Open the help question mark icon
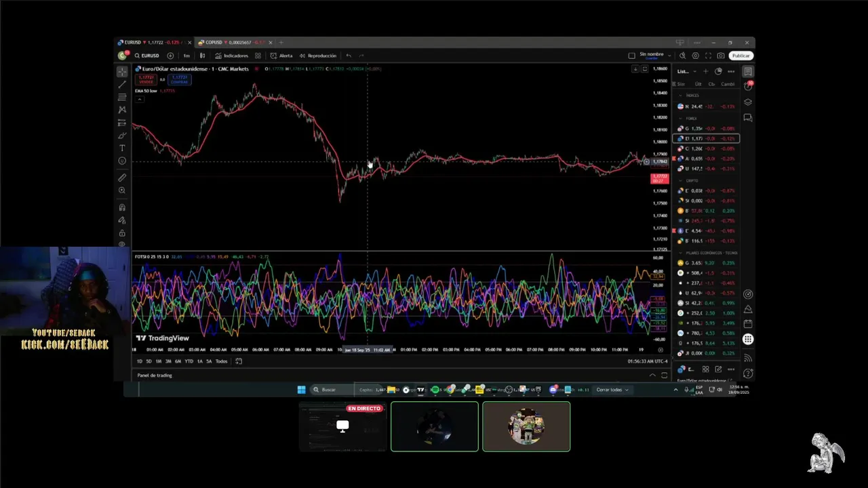Viewport: 868px width, 488px height. pos(748,373)
